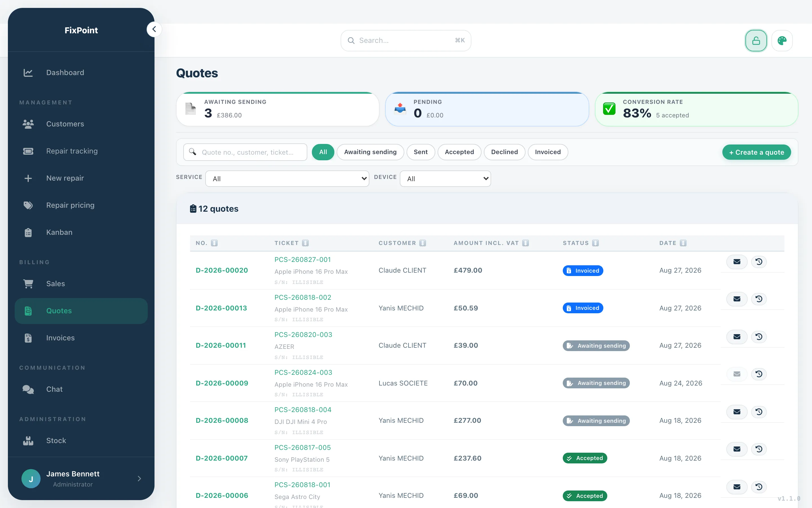
Task: Click the lock icon in the top bar
Action: [756, 41]
